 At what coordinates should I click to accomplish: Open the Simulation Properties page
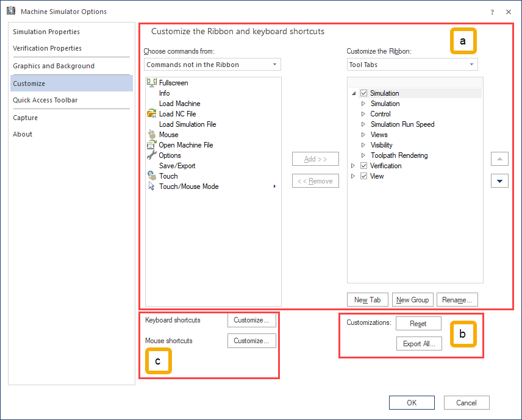[x=46, y=32]
